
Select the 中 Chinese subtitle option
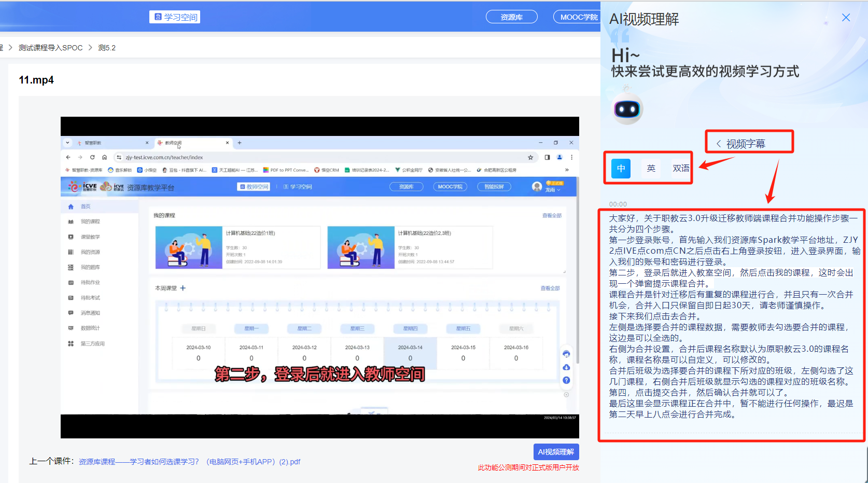pyautogui.click(x=621, y=168)
